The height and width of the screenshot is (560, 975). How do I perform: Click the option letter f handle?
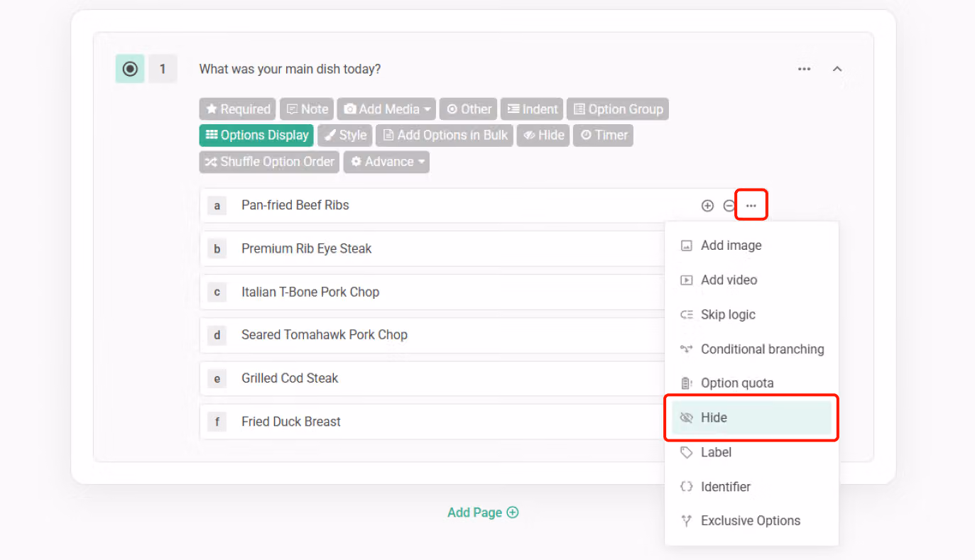click(217, 422)
